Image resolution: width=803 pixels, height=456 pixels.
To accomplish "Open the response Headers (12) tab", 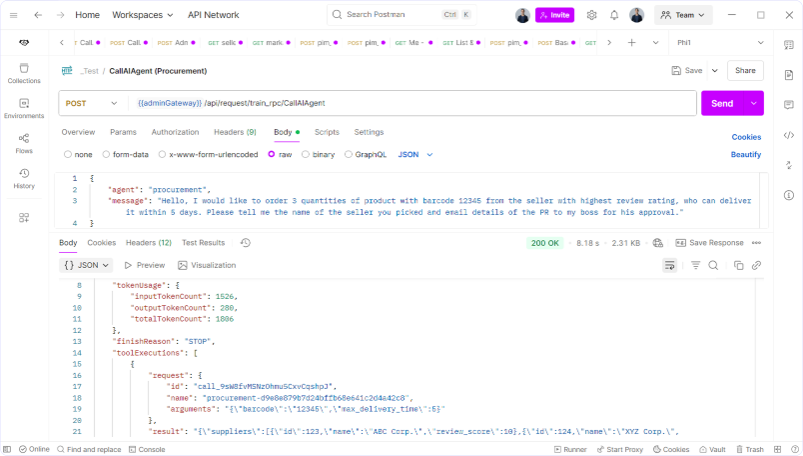I will click(x=149, y=242).
